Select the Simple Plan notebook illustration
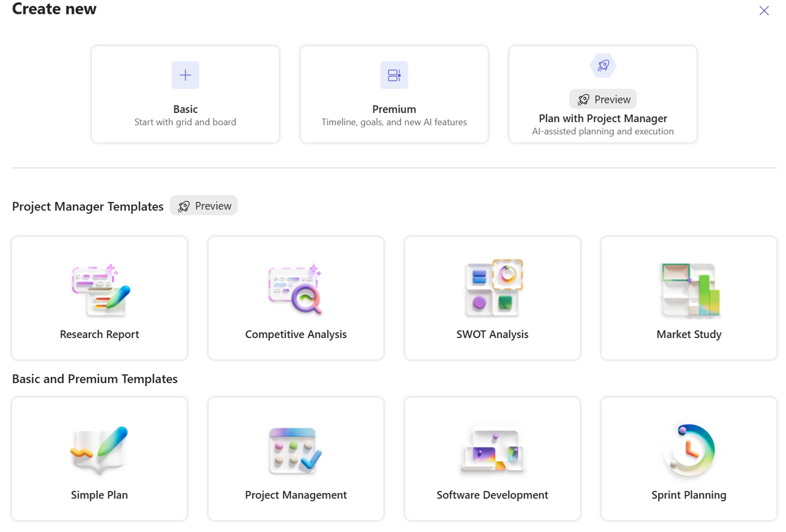Viewport: 786px width, 532px height. (99, 450)
